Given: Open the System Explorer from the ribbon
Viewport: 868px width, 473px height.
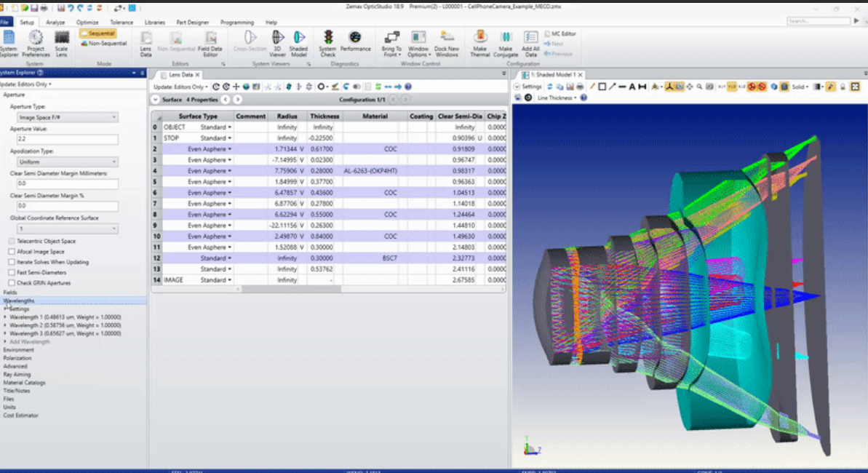Looking at the screenshot, I should [8, 44].
